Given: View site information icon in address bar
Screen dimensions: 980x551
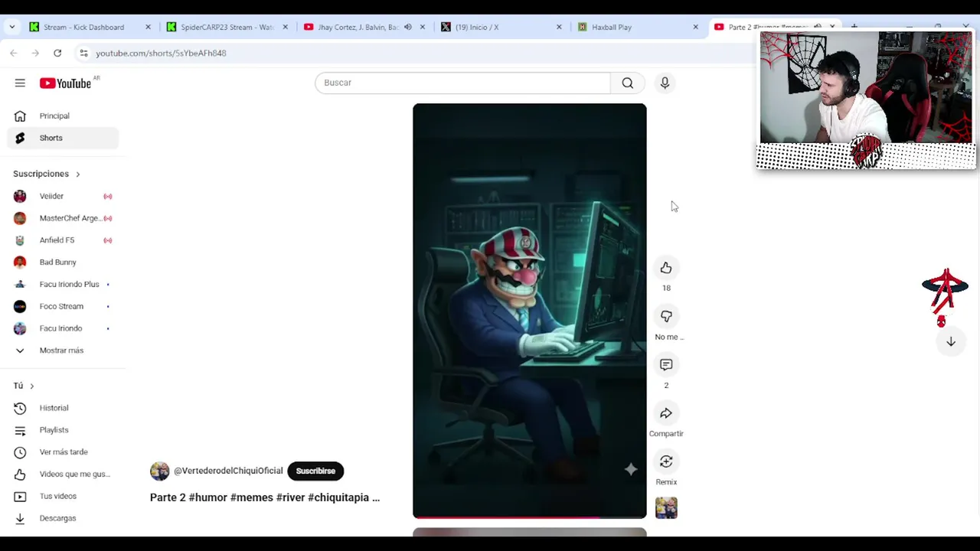Looking at the screenshot, I should 83,53.
